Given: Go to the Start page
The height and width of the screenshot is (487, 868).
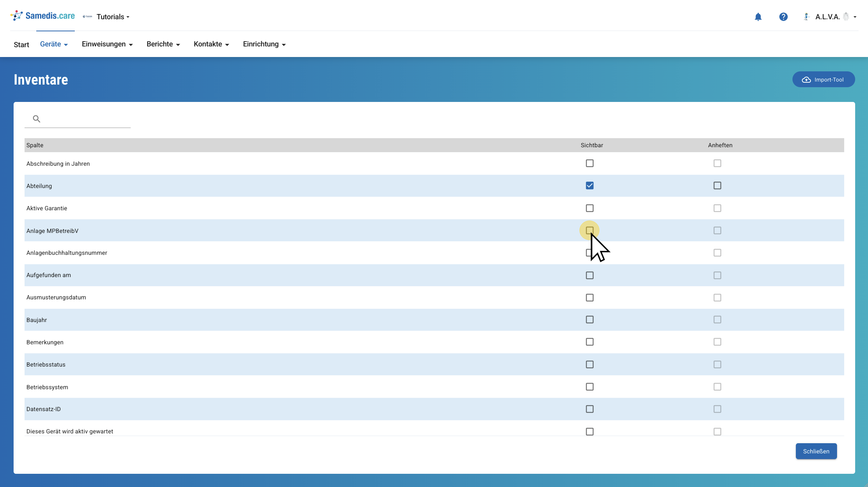Looking at the screenshot, I should (21, 45).
